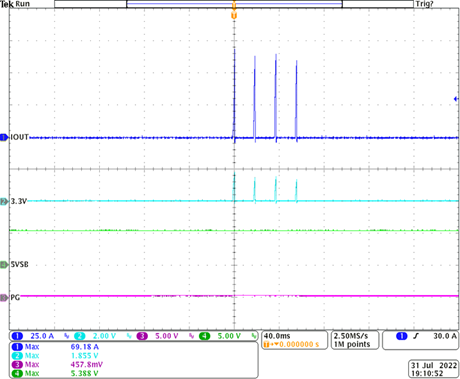This screenshot has width=460, height=379.
Task: Click the channel 4 5VSB ground marker
Action: tap(4, 265)
